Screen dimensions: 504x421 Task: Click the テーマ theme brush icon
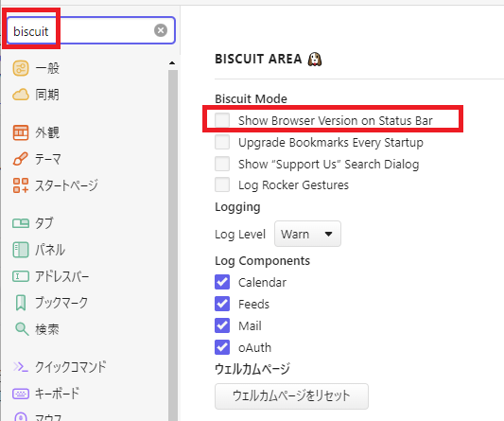[x=21, y=159]
